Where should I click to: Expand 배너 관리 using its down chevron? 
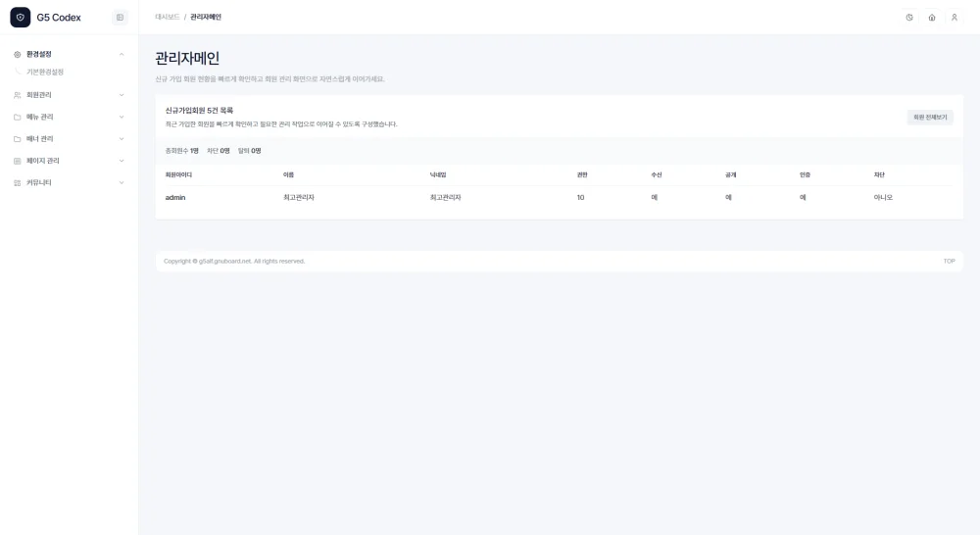pyautogui.click(x=122, y=139)
